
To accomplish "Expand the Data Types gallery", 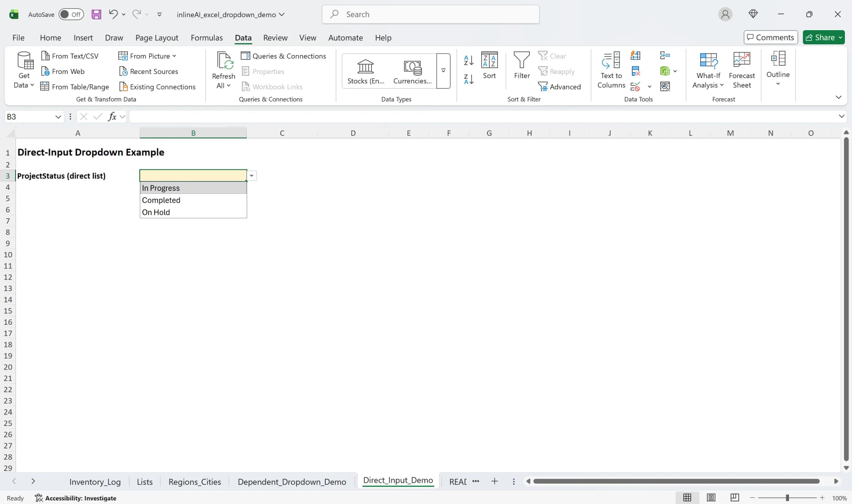I will [x=443, y=71].
